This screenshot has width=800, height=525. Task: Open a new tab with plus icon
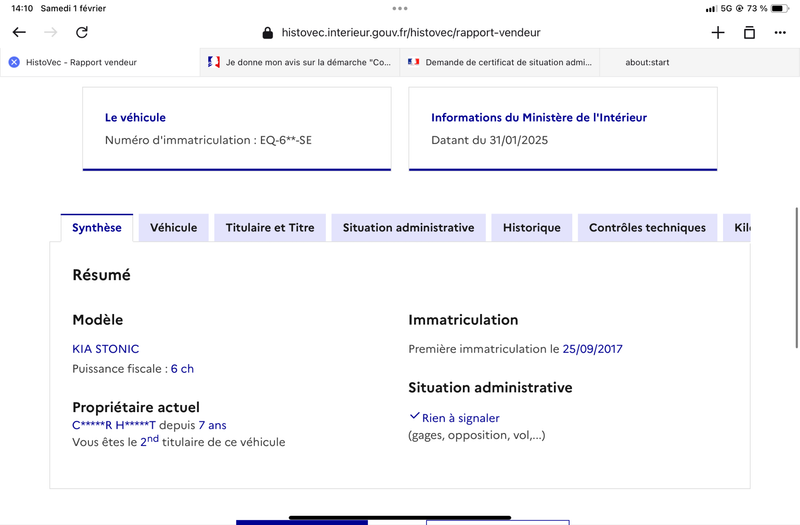[x=718, y=33]
